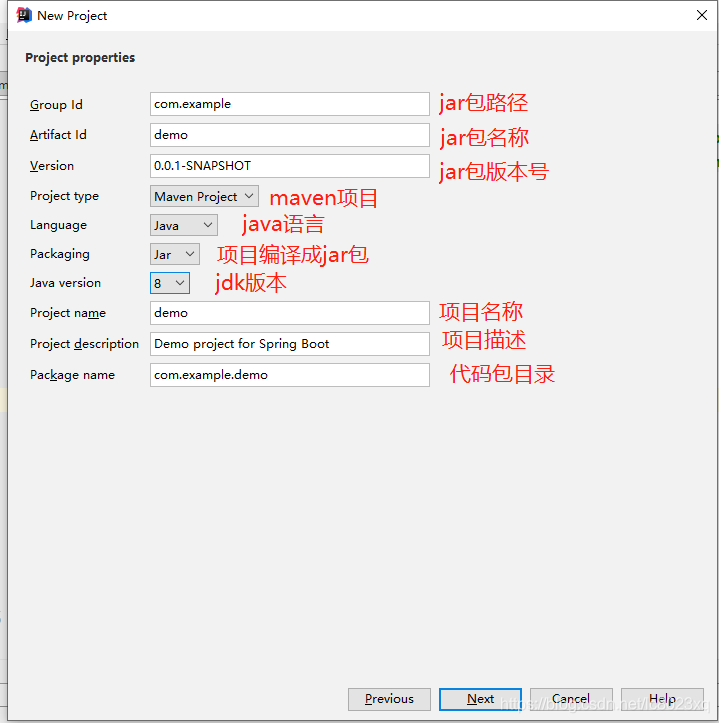
Task: Open the Java version dropdown
Action: [170, 283]
